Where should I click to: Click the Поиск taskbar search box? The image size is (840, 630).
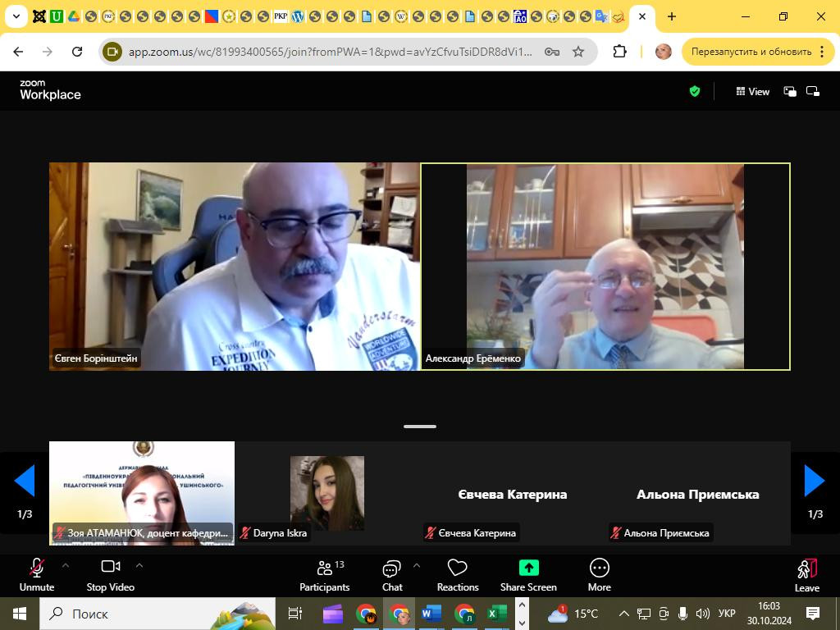coord(157,614)
